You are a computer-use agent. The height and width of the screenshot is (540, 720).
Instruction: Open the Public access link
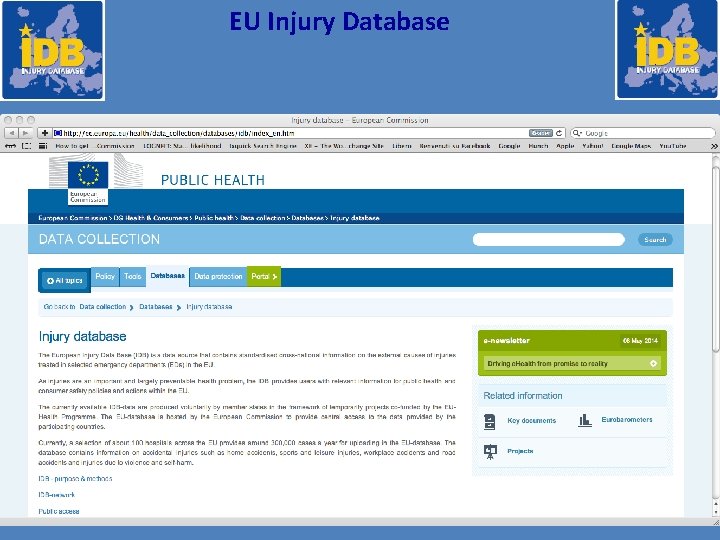pyautogui.click(x=59, y=512)
